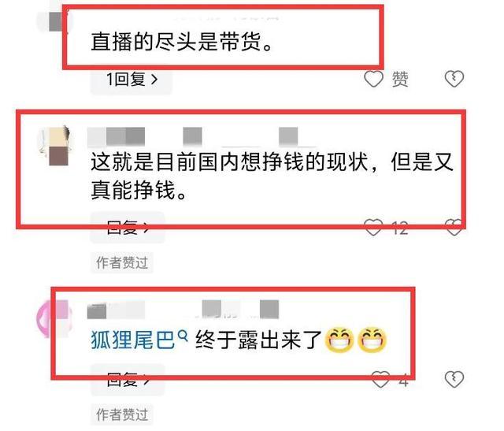
Task: Dislike the '终于露出来了' comment
Action: coord(454,379)
